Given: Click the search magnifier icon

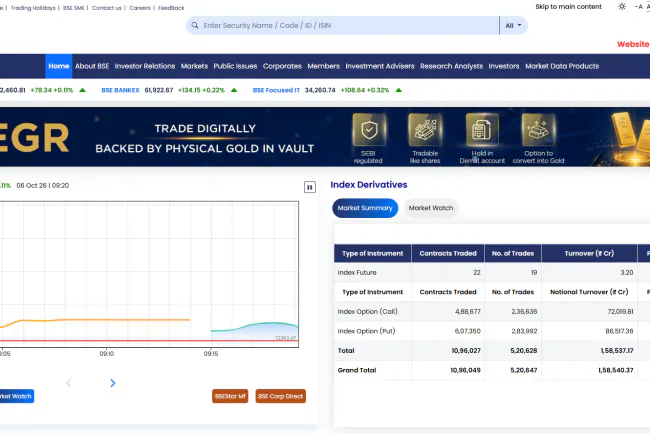Looking at the screenshot, I should point(195,25).
